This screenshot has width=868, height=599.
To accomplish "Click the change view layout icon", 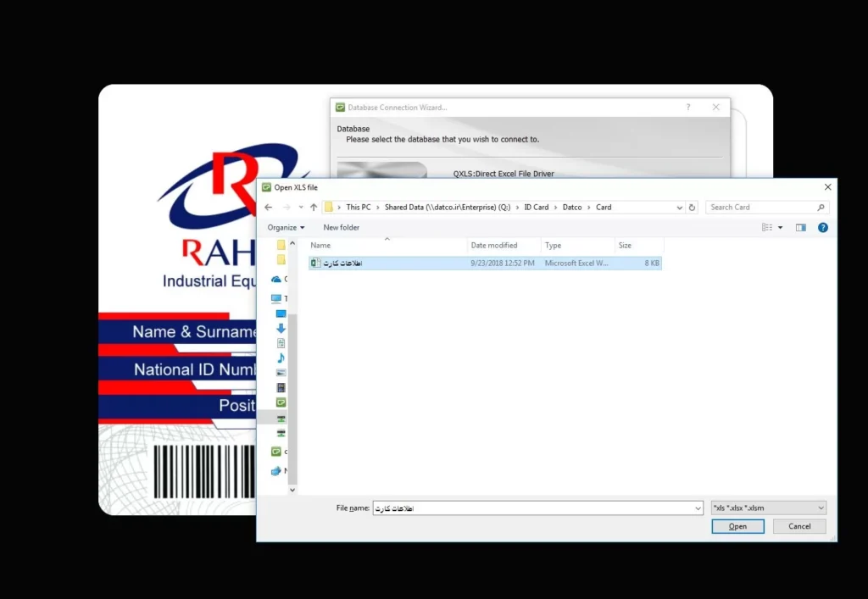I will (x=766, y=227).
